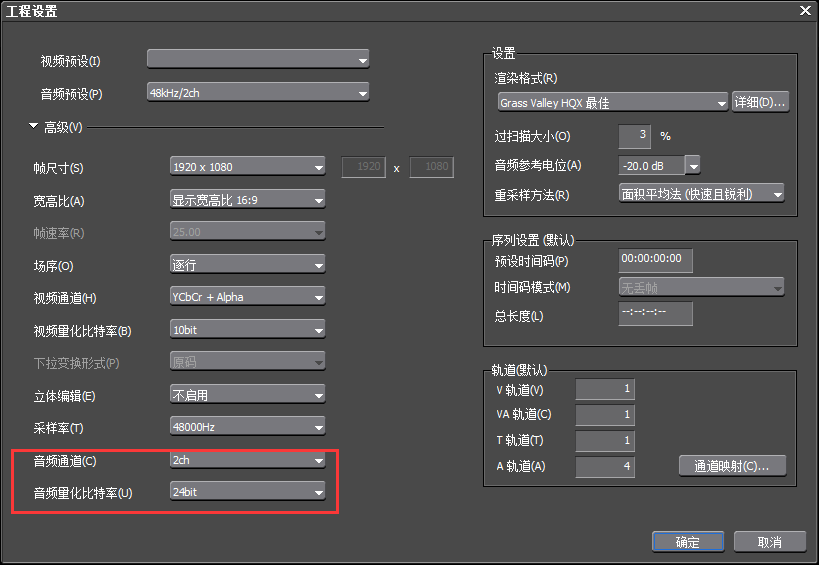Click the 时间码模式 无丢帧 dropdown

701,287
